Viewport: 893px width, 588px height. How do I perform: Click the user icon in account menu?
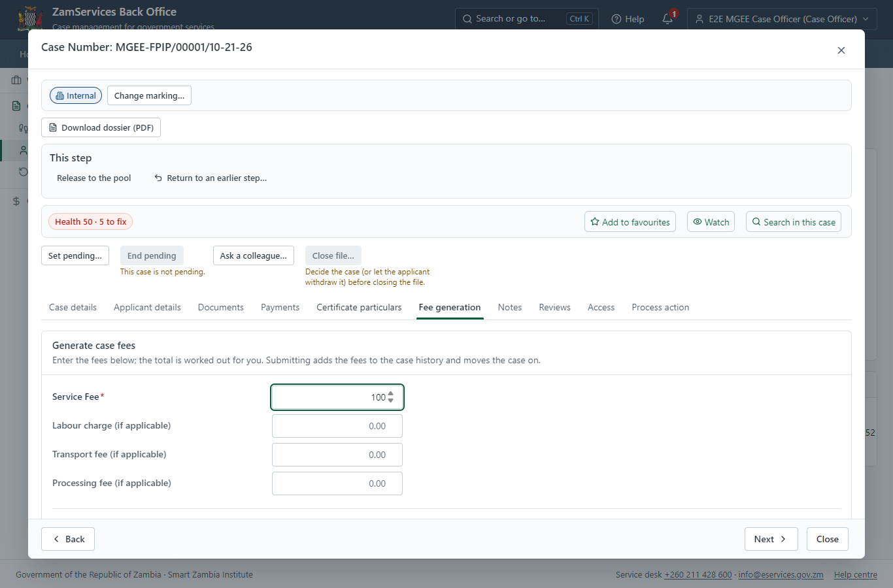click(699, 19)
